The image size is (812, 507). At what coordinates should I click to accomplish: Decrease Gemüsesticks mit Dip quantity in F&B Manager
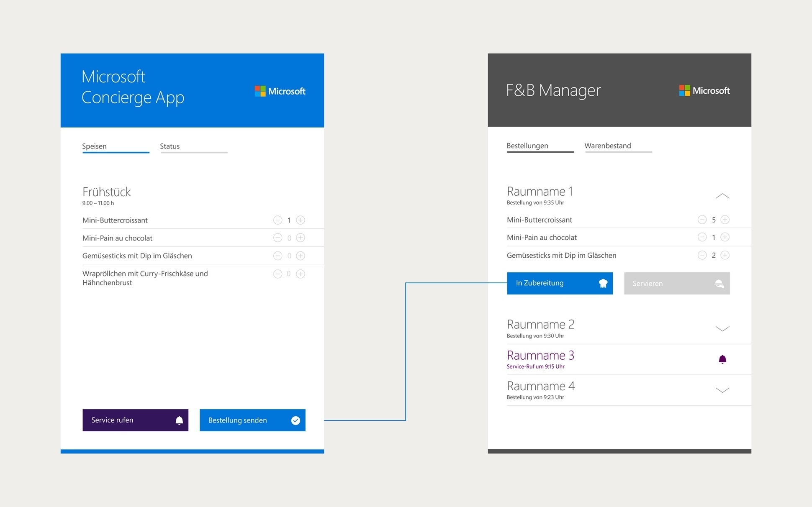702,255
